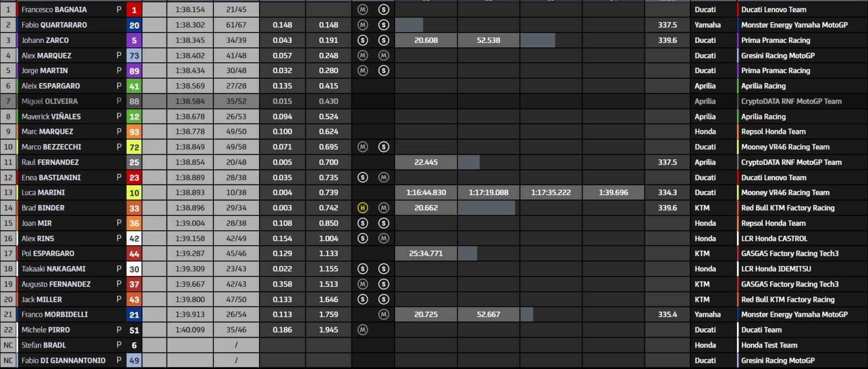Click the lap count 61/67
The width and height of the screenshot is (868, 369).
point(236,25)
